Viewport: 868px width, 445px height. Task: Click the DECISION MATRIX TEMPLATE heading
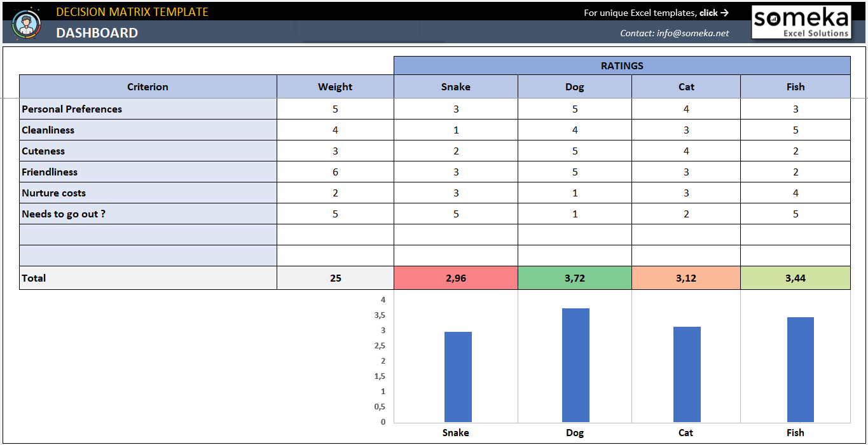tap(131, 11)
